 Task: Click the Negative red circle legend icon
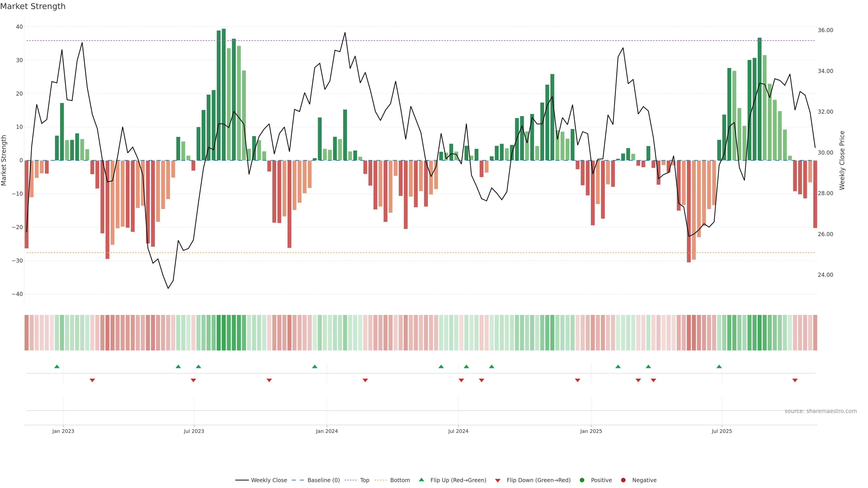[x=623, y=480]
